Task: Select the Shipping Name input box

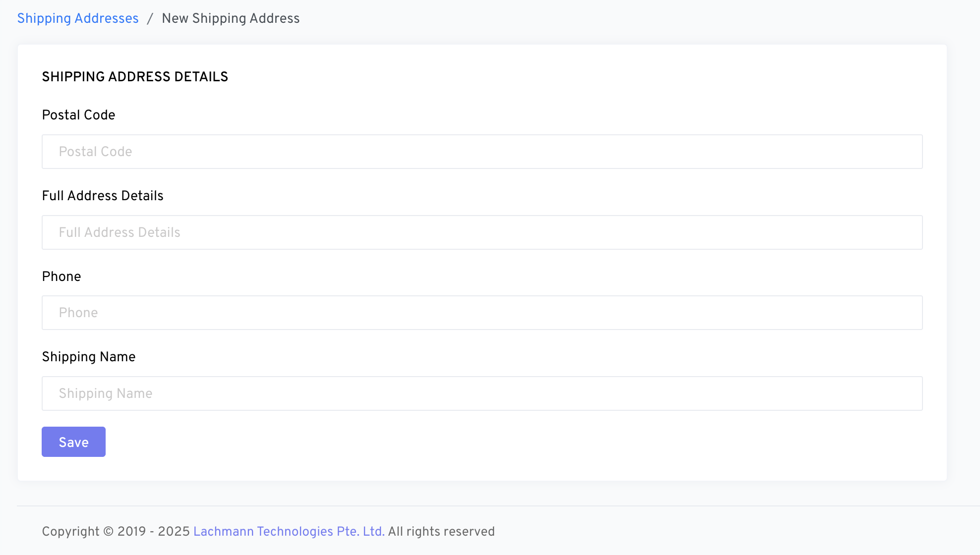Action: (482, 393)
